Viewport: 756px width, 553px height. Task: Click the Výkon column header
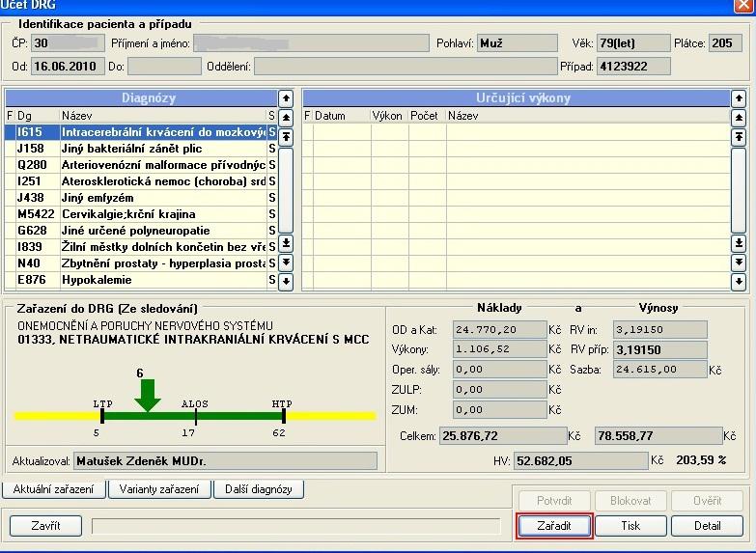pyautogui.click(x=389, y=116)
